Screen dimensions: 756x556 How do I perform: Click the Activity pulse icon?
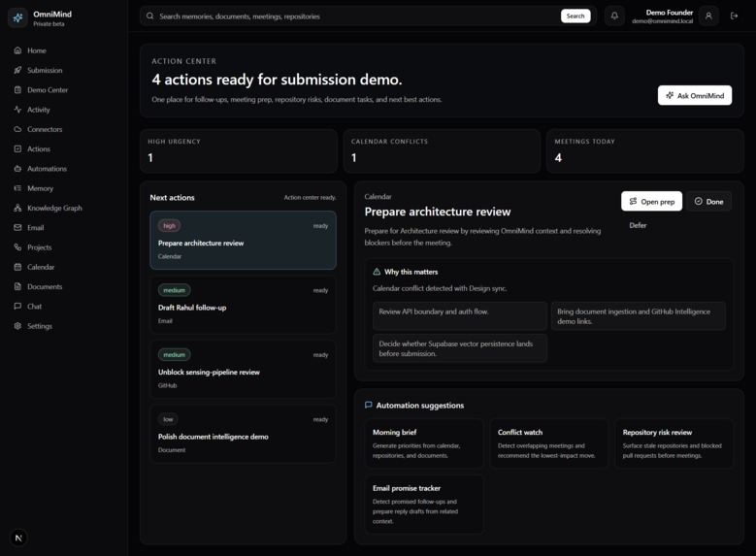coord(17,110)
